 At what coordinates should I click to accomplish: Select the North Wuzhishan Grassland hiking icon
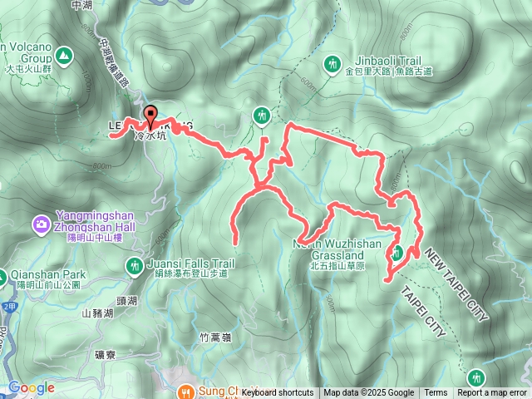[x=397, y=253]
